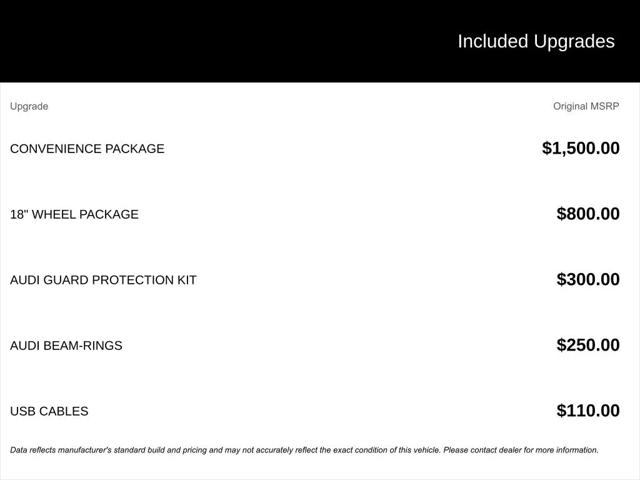This screenshot has width=640, height=480.
Task: Click the $800.00 MSRP amount
Action: coord(588,214)
